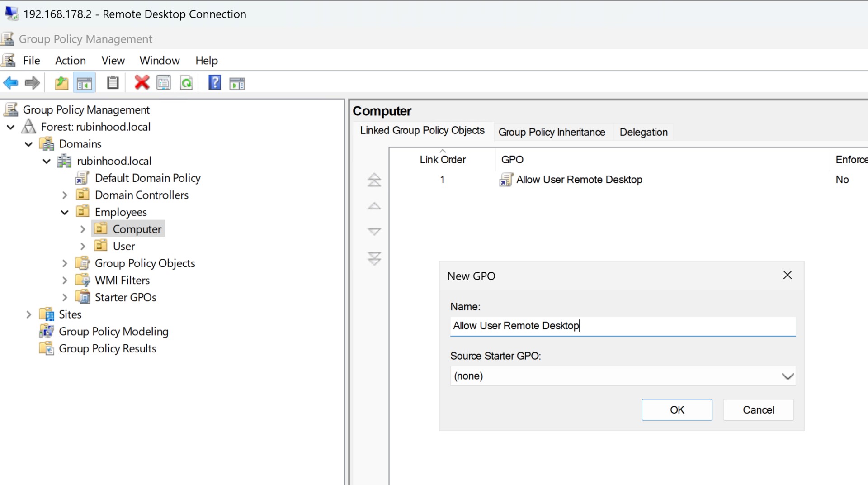Click the green Refresh toolbar icon
This screenshot has height=485, width=868.
tap(186, 83)
